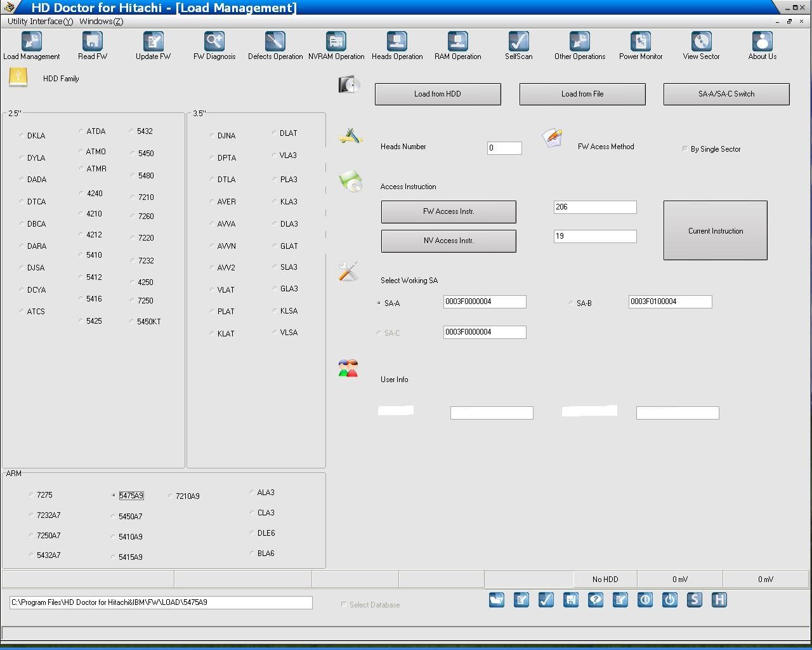Focus the Heads Number input field
Viewport: 812px width, 650px height.
click(504, 148)
